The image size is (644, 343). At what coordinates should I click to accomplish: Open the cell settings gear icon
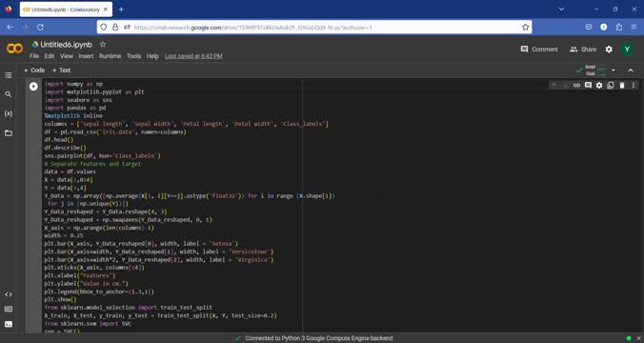tap(599, 86)
